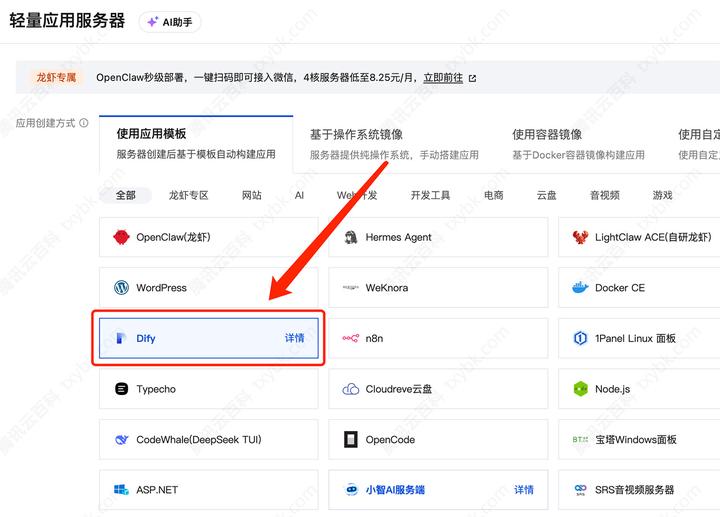Click the SRS音视频服务器 template name
Viewport: 720px width, 517px height.
tap(635, 489)
